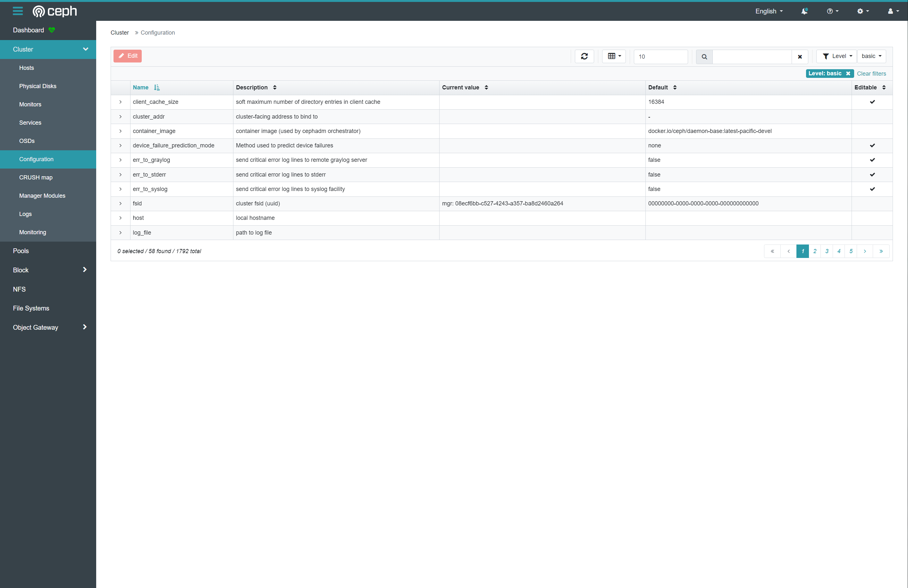Image resolution: width=908 pixels, height=588 pixels.
Task: Click the rows-per-page number field
Action: point(660,57)
